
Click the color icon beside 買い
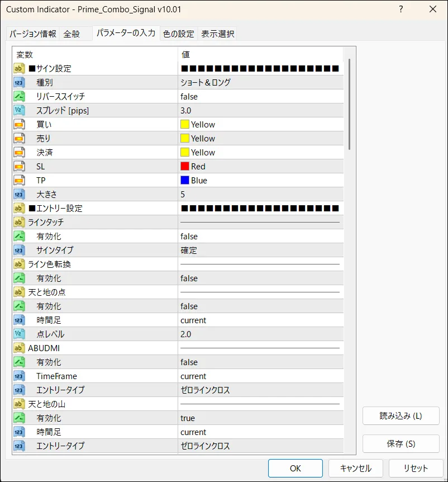[x=19, y=125]
